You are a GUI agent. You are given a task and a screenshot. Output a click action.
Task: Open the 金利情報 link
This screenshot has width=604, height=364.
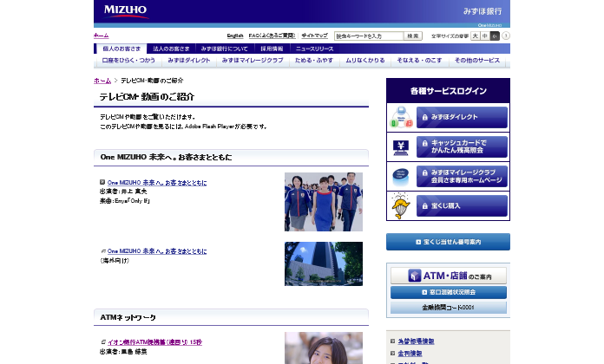(410, 353)
